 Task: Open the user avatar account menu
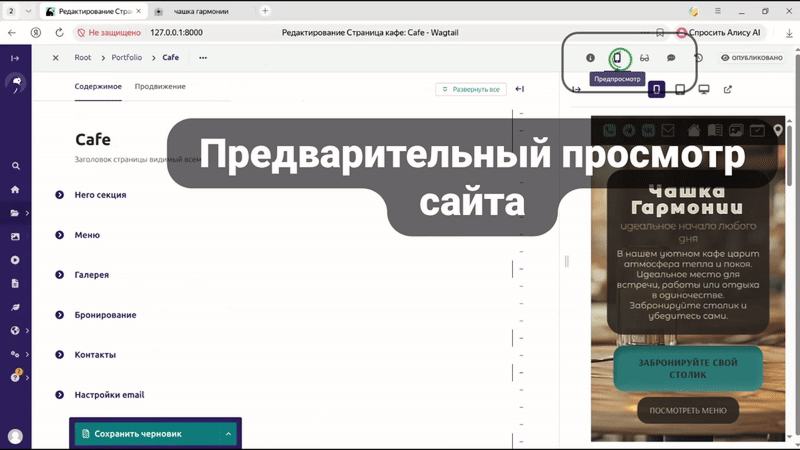(15, 436)
